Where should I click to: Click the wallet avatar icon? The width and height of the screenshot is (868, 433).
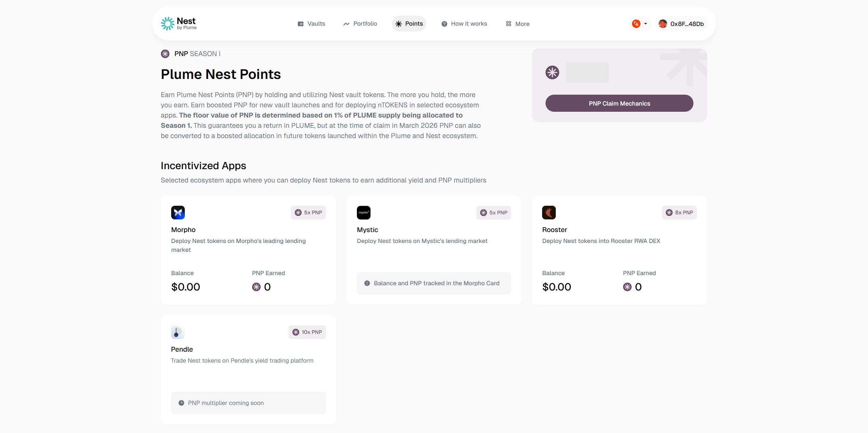pyautogui.click(x=663, y=24)
